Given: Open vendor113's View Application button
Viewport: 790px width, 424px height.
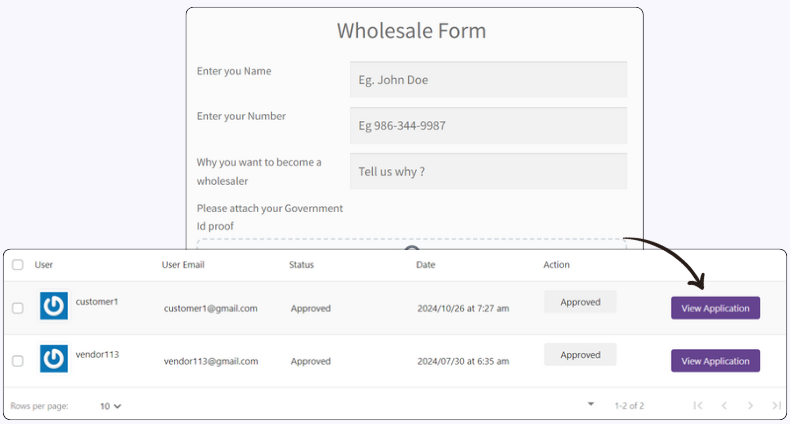Looking at the screenshot, I should [x=715, y=361].
